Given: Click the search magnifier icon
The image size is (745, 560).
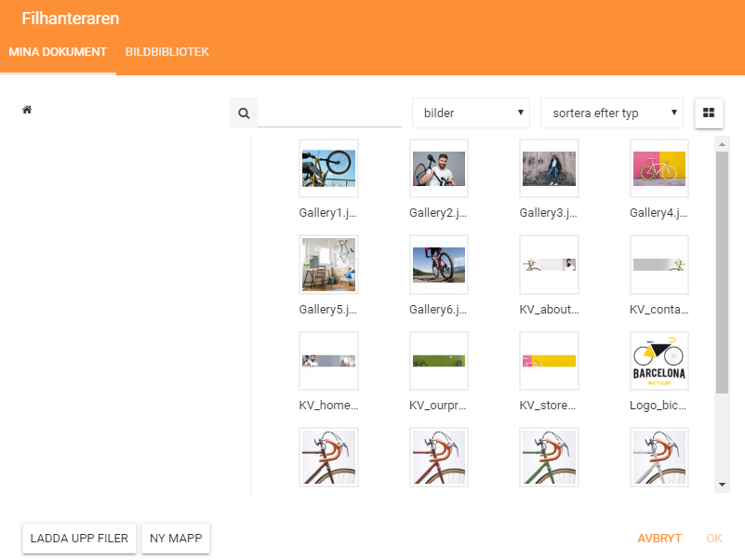Looking at the screenshot, I should (x=244, y=113).
